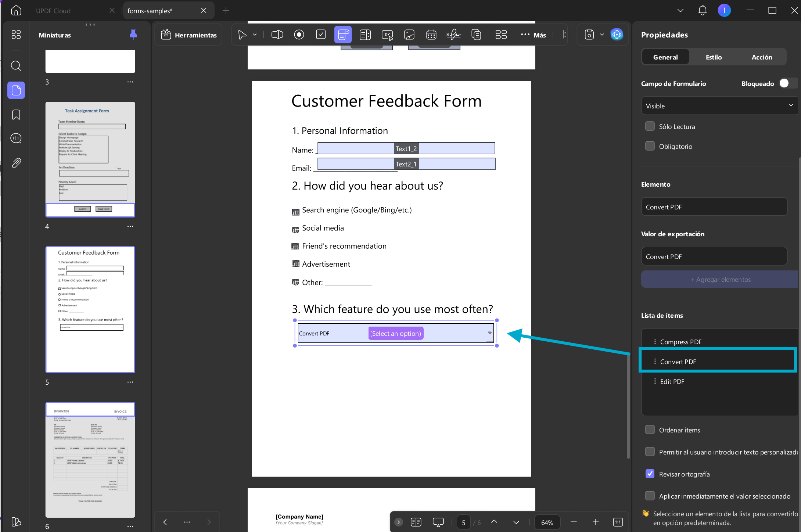This screenshot has width=801, height=532.
Task: Check the Ordenar ítems option
Action: click(650, 430)
